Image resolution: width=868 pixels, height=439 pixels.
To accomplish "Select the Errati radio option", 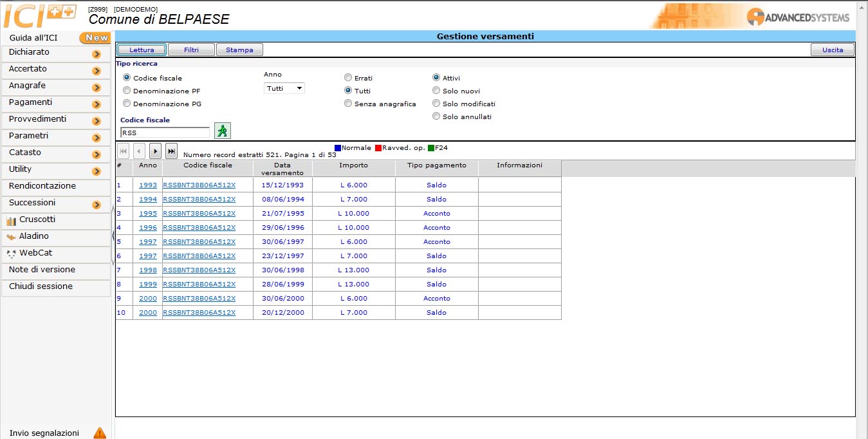I will pos(348,78).
